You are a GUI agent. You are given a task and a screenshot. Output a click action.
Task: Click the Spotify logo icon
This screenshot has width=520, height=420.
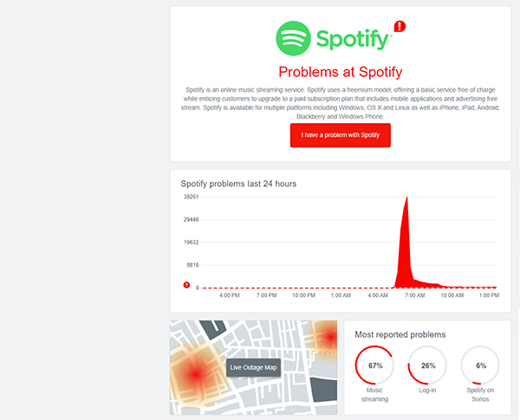tap(294, 38)
